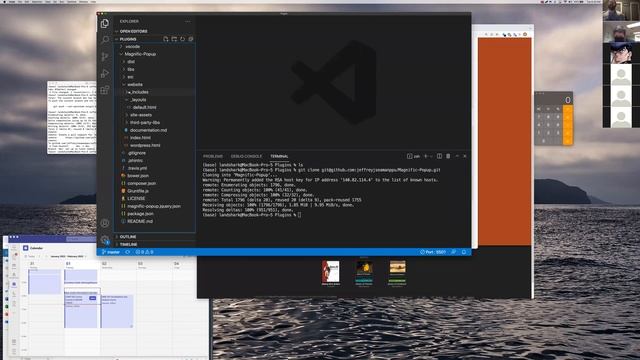640x360 pixels.
Task: Click the errors and warnings count in the status bar
Action: (x=144, y=252)
